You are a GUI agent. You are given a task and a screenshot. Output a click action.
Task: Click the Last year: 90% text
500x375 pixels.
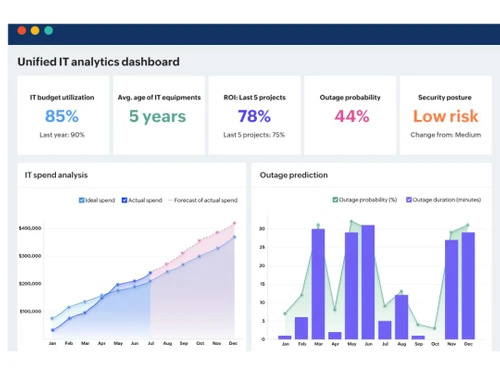pyautogui.click(x=62, y=135)
